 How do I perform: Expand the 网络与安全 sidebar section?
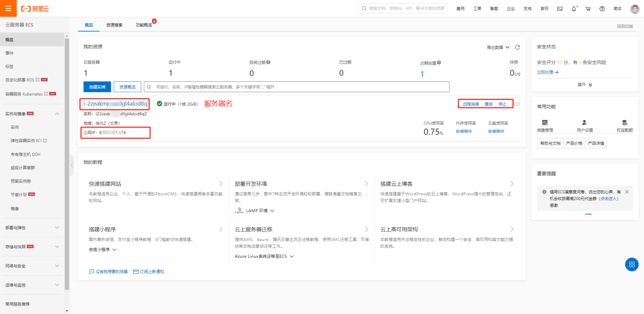coord(57,266)
